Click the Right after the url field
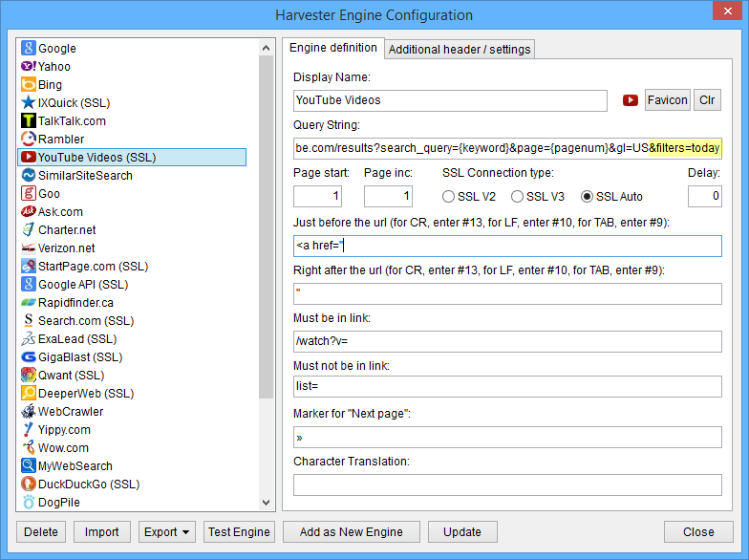Viewport: 749px width, 560px height. 507,293
